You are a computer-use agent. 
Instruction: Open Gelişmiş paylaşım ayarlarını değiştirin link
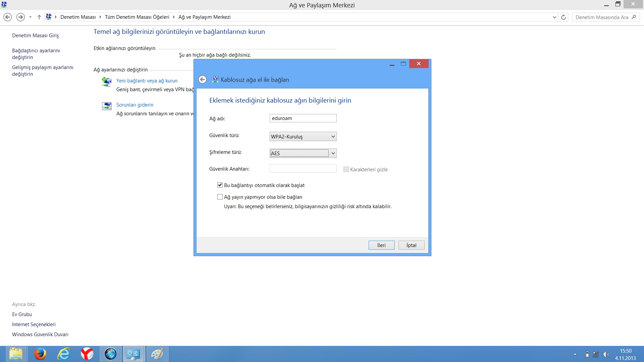(x=43, y=70)
